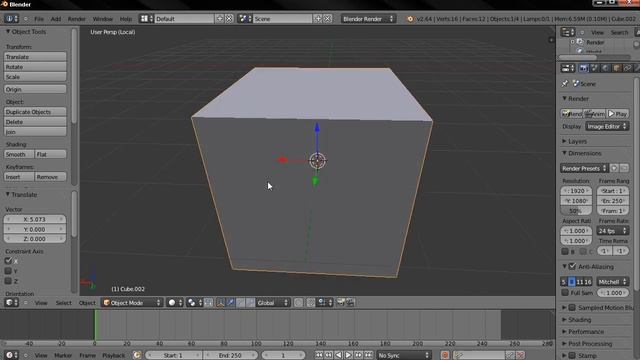Screen dimensions: 640x360
Task: Add a new screen layout with plus icon
Action: click(x=219, y=19)
